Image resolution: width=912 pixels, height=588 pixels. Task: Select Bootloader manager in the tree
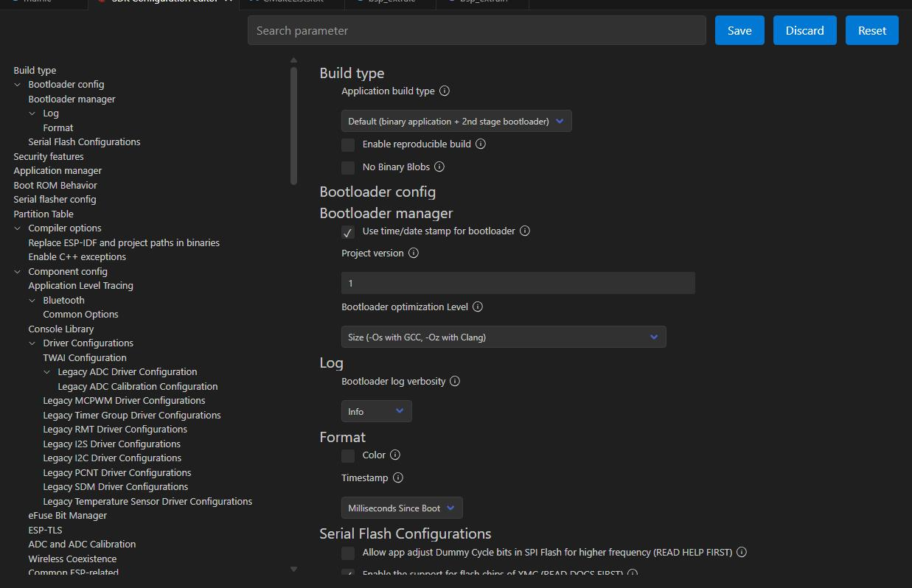pyautogui.click(x=72, y=99)
